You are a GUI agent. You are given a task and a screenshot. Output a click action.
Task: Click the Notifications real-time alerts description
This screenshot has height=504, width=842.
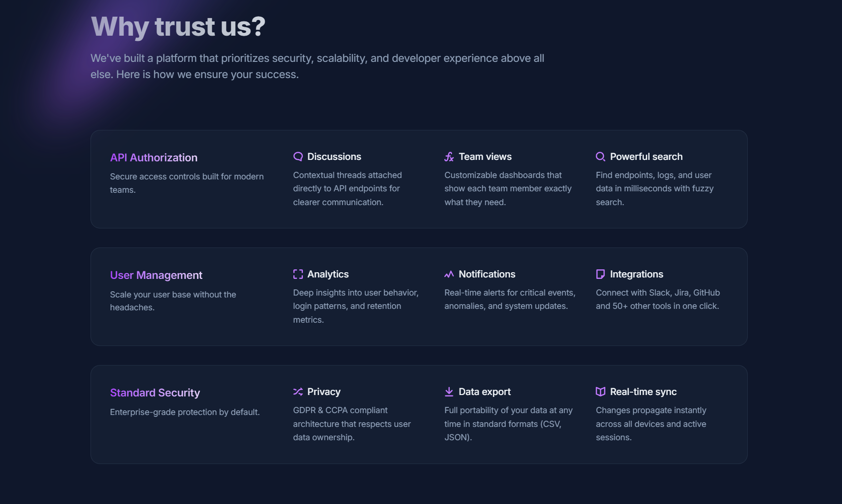510,299
